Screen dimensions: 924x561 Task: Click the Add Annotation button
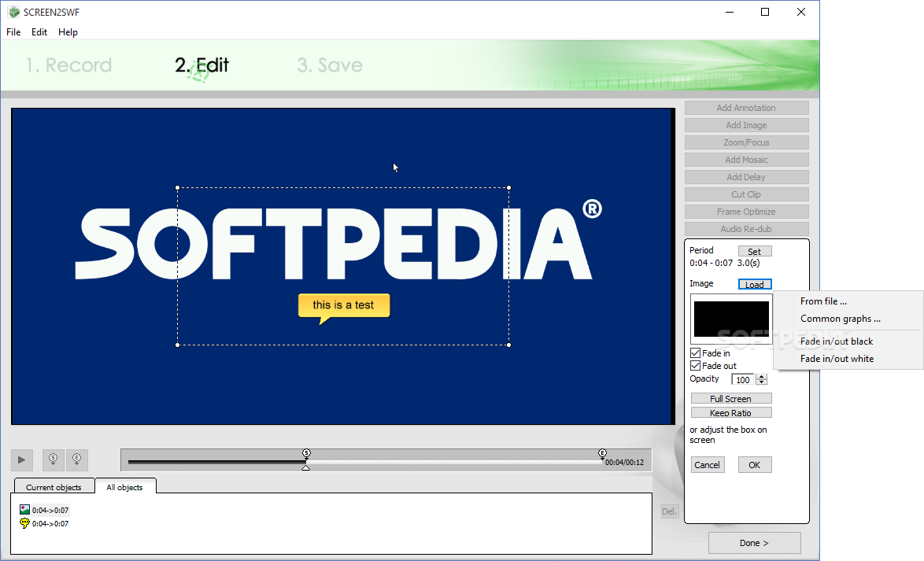pos(746,108)
